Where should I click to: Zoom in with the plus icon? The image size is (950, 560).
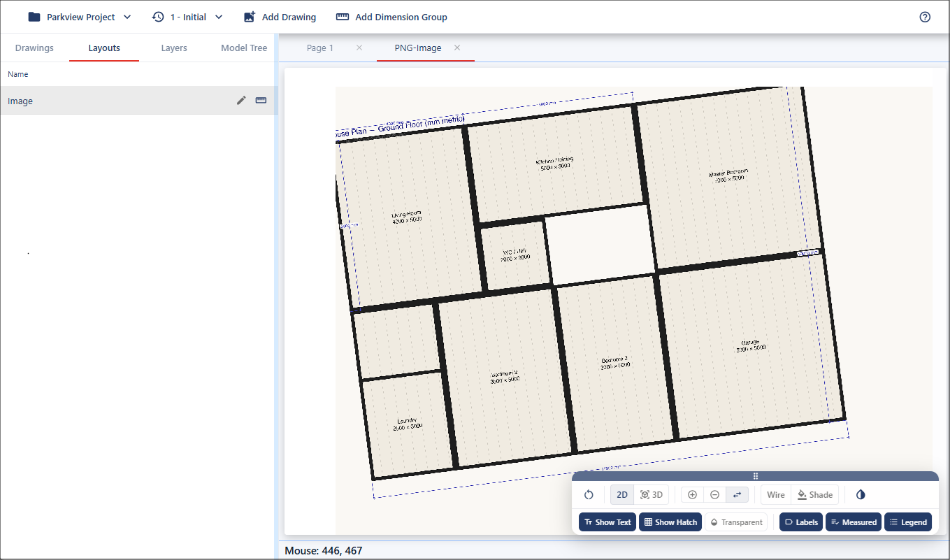coord(692,494)
